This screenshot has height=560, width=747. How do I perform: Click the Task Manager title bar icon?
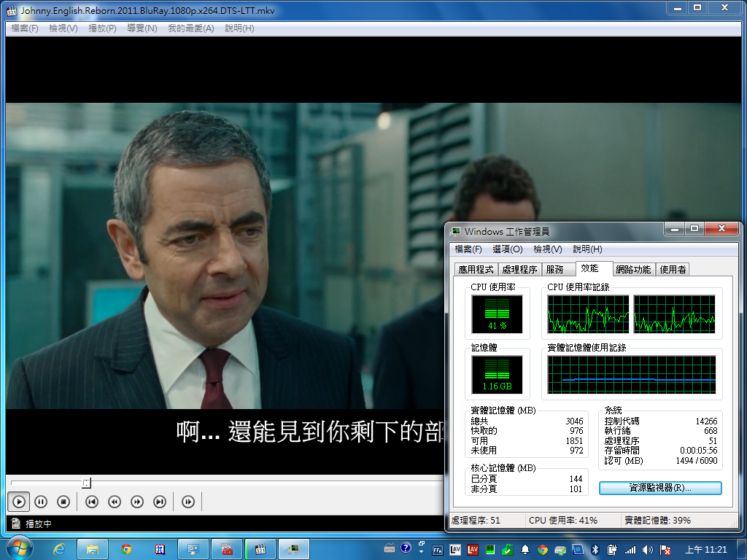[455, 231]
